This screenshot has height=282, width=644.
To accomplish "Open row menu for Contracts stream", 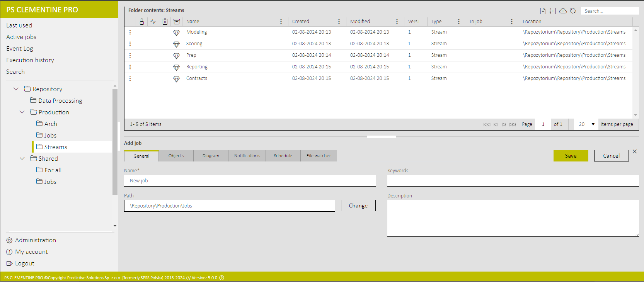I will click(x=130, y=78).
